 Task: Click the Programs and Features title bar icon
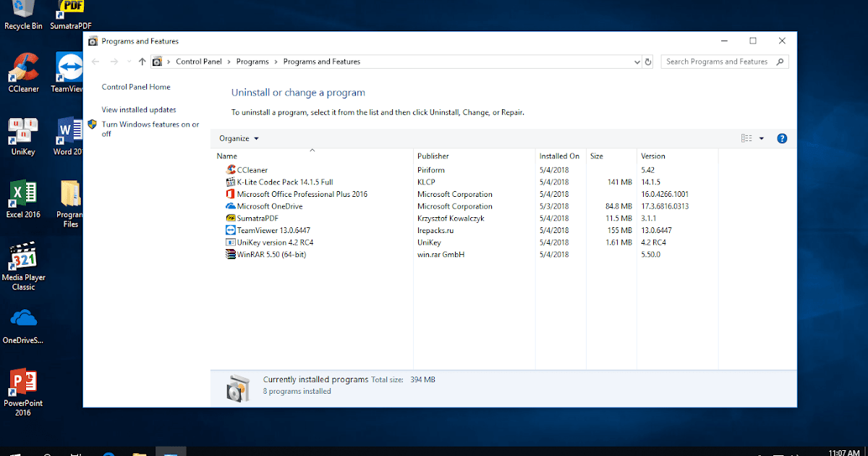tap(93, 41)
